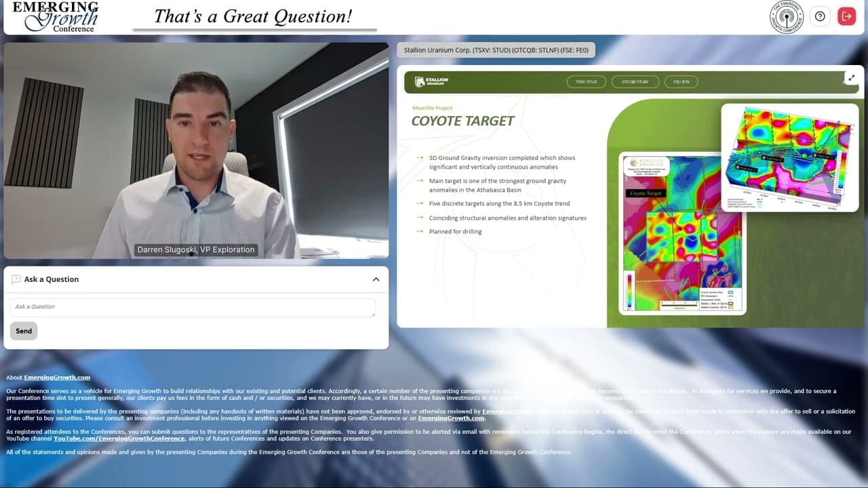Click the Stallion Uranium logo on slide
The image size is (868, 488).
(432, 82)
